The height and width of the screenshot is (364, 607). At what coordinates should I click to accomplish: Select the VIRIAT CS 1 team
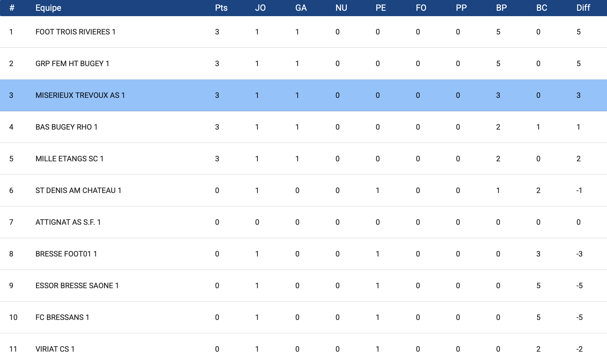pos(55,349)
